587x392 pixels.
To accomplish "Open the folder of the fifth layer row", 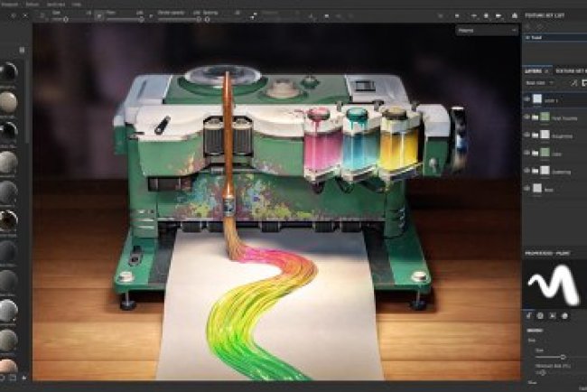I will (x=536, y=171).
